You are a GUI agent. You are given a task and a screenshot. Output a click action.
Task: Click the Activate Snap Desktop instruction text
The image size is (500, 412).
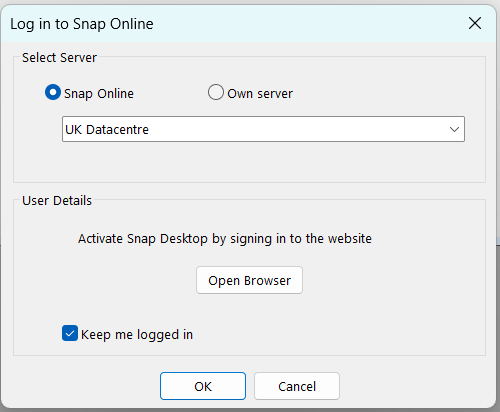click(x=225, y=239)
